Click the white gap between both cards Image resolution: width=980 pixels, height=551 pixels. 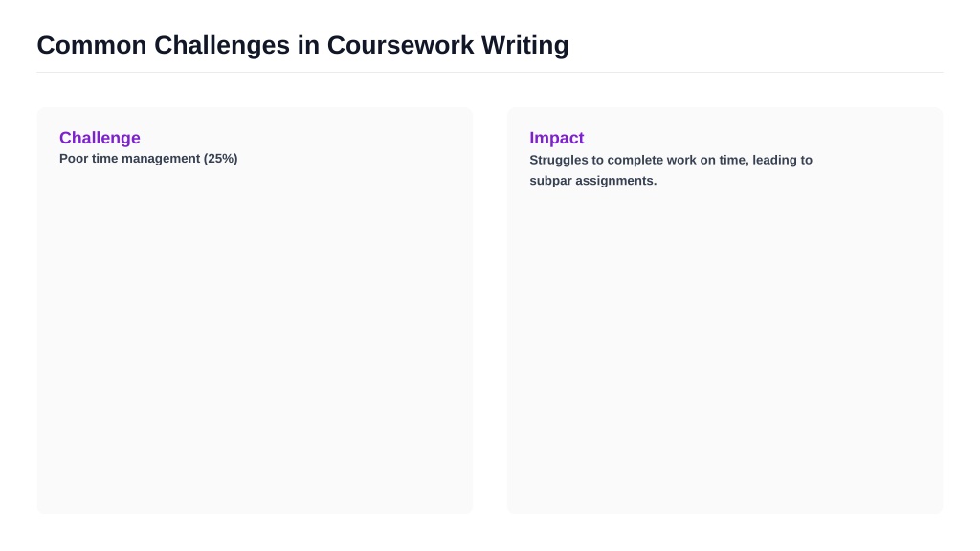tap(490, 311)
